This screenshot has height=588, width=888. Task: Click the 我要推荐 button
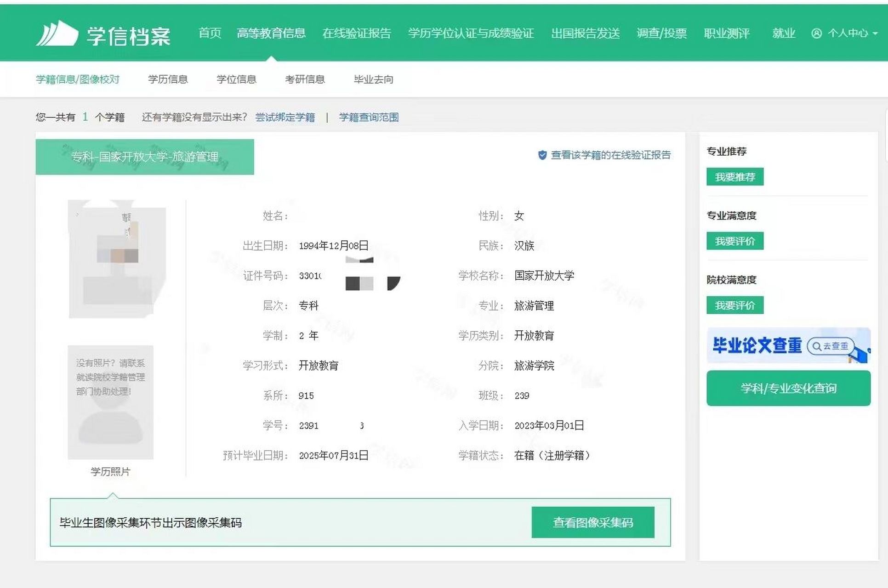pos(734,177)
